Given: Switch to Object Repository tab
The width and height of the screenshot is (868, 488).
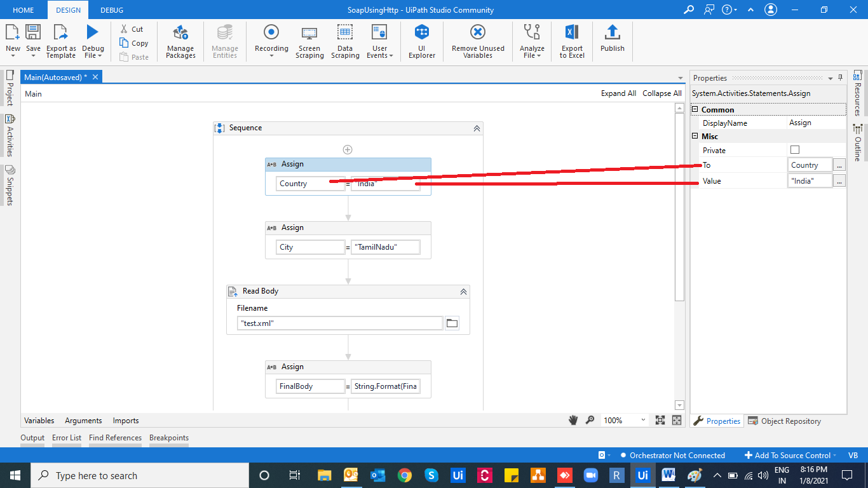Looking at the screenshot, I should coord(785,421).
